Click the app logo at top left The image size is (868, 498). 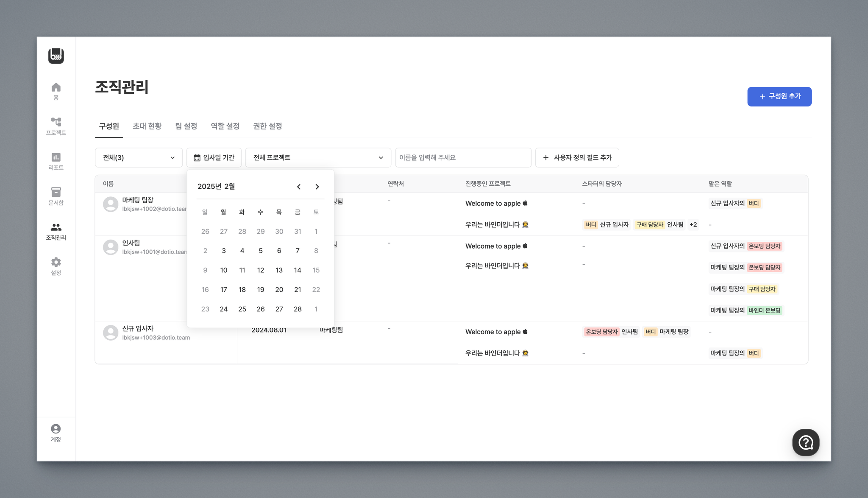tap(56, 56)
